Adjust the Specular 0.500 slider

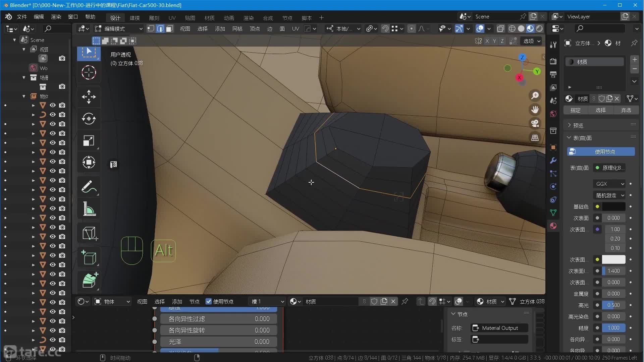[x=613, y=305]
